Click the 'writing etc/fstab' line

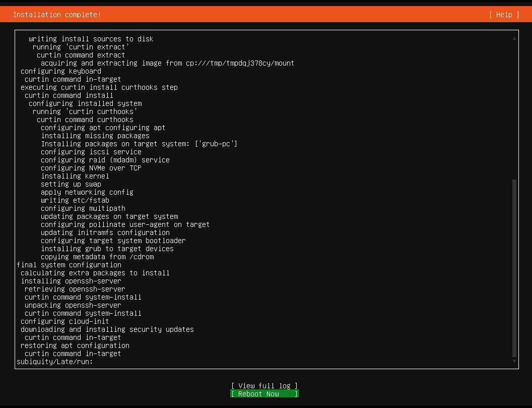pos(75,200)
